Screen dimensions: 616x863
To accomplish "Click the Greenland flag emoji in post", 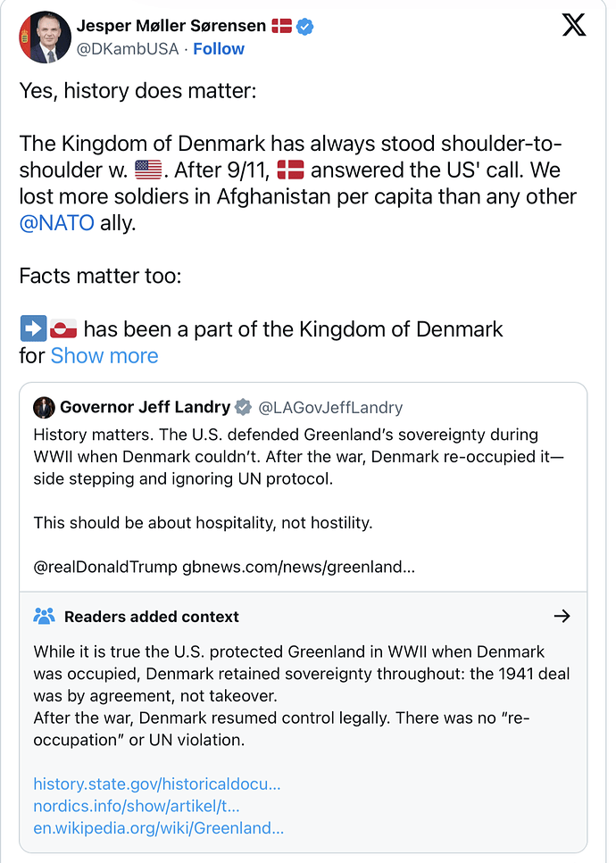I will pos(63,329).
